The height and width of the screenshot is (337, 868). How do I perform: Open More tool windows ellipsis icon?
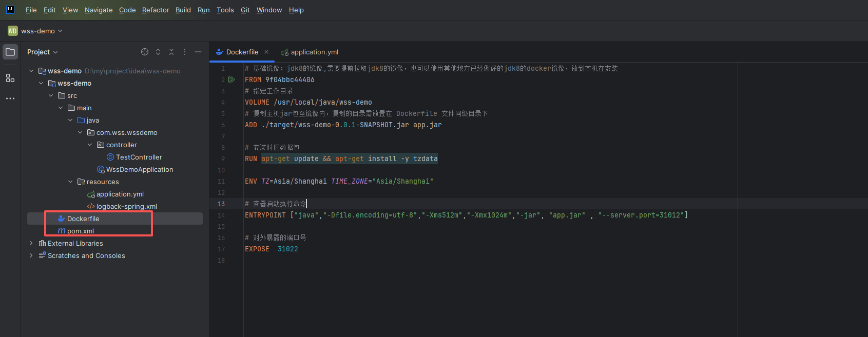click(10, 98)
